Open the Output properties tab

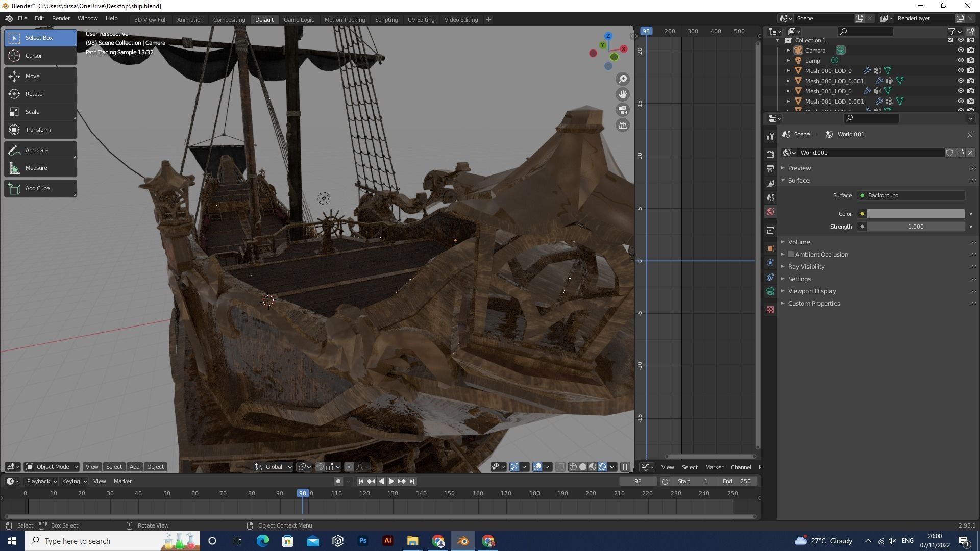(770, 168)
